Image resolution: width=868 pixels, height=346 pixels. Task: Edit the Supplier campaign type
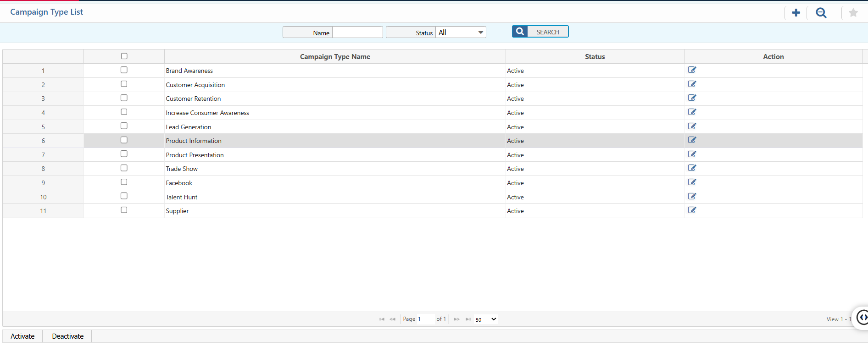point(692,210)
